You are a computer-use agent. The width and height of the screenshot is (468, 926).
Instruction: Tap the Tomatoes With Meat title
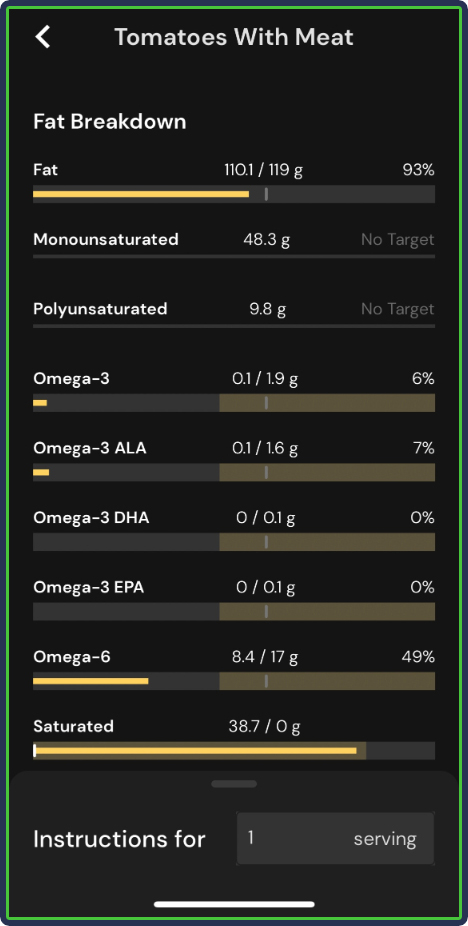click(234, 37)
